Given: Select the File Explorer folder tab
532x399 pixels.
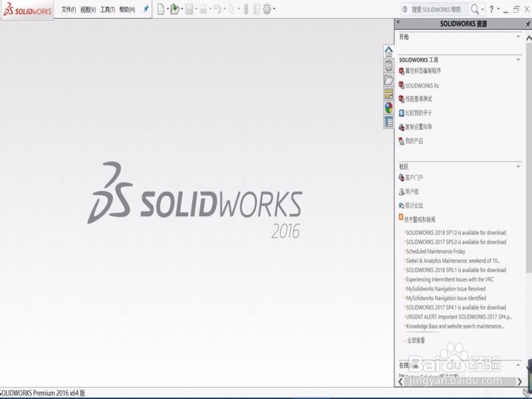Looking at the screenshot, I should point(389,80).
